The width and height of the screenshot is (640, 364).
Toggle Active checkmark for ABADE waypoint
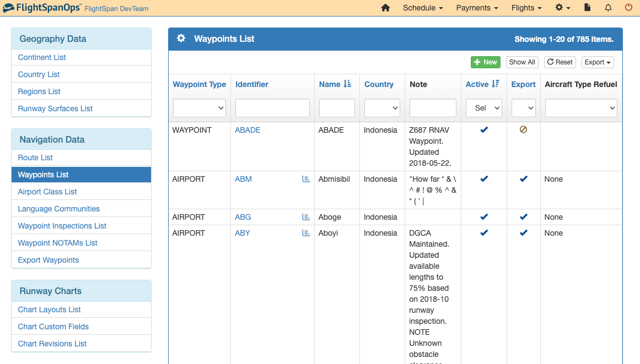[x=483, y=130]
